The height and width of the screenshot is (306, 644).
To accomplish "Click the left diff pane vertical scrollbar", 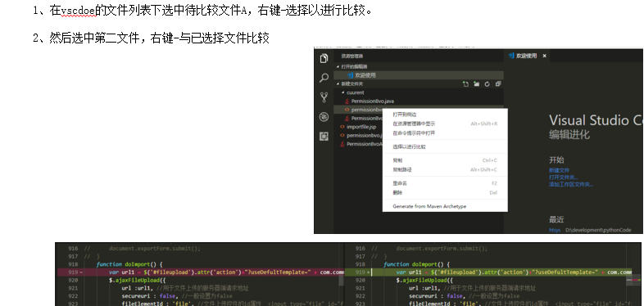I will (341, 280).
